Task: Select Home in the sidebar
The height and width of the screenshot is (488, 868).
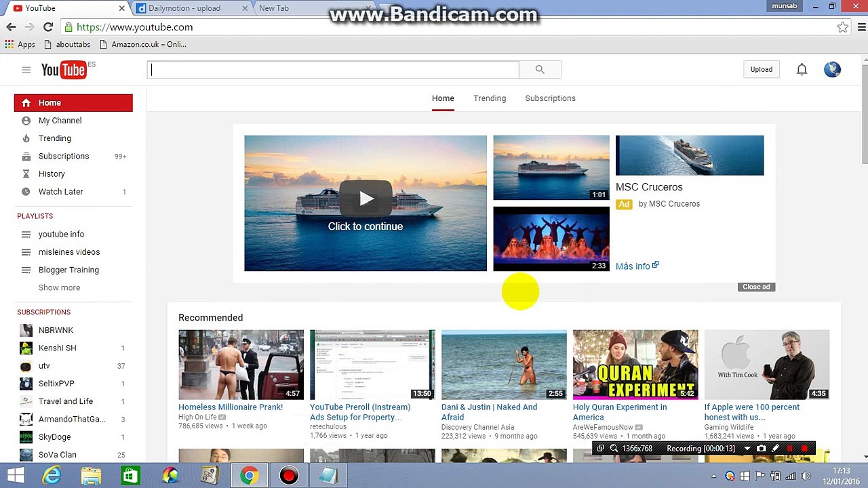Action: coord(73,103)
